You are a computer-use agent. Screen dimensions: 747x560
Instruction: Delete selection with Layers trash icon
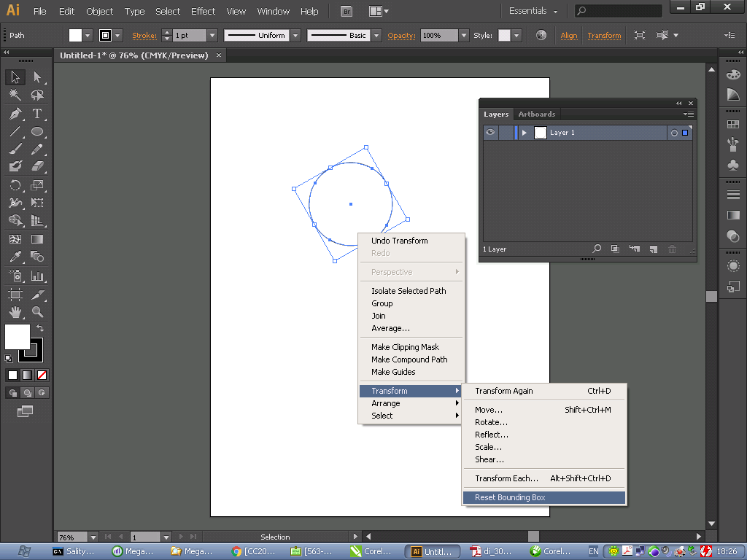[672, 249]
